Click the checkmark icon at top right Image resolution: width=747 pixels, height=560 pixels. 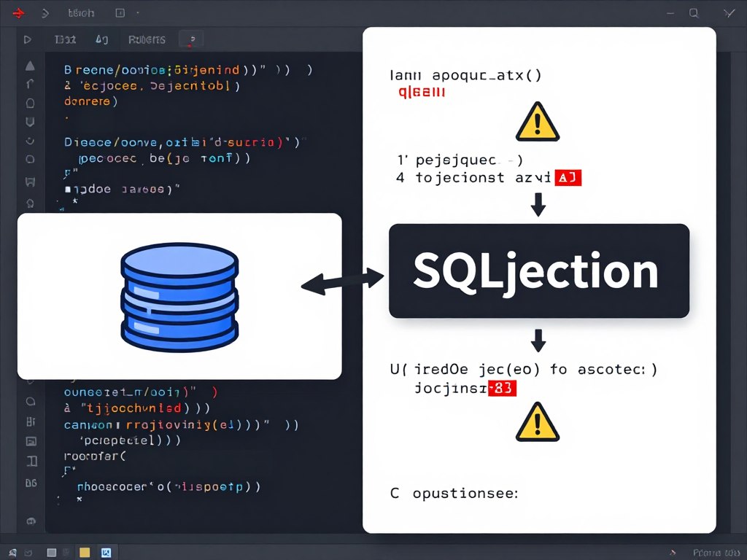[x=729, y=13]
